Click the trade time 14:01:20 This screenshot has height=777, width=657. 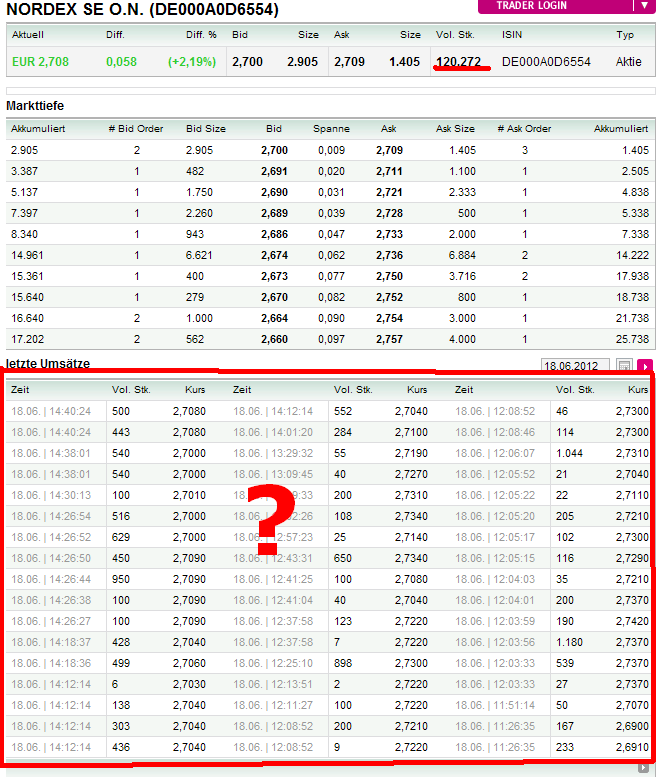pos(292,433)
